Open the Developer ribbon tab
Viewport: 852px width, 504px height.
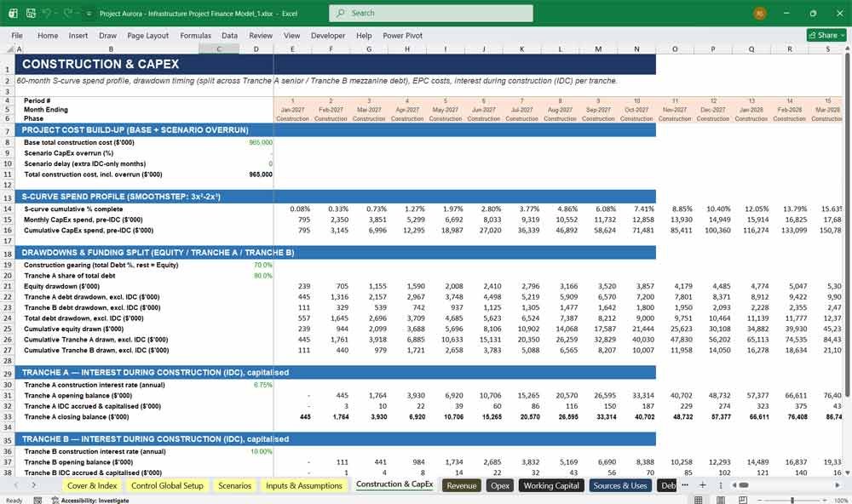click(328, 35)
